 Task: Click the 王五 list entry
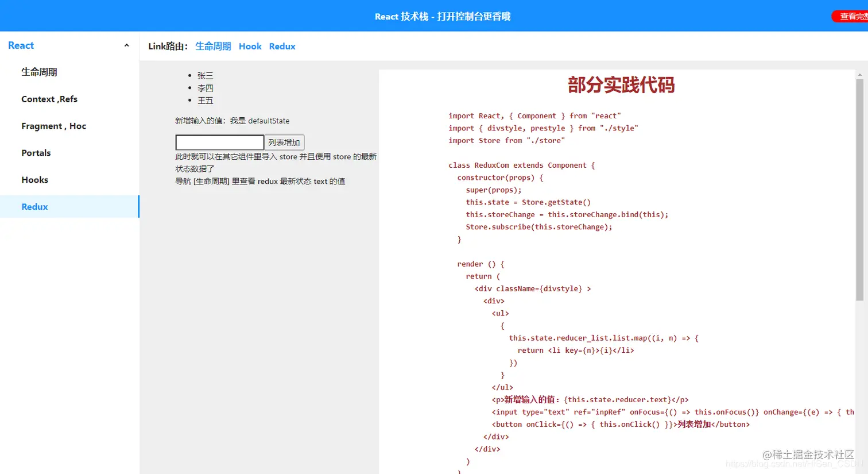coord(206,100)
